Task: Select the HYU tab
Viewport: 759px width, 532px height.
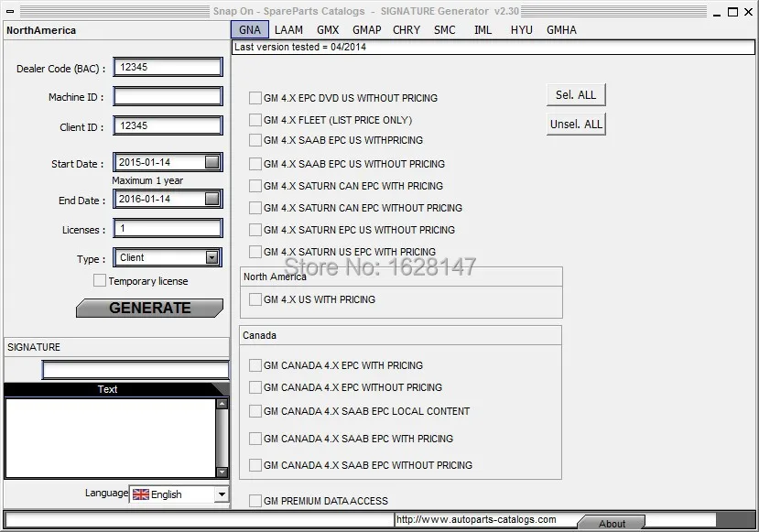Action: (521, 29)
